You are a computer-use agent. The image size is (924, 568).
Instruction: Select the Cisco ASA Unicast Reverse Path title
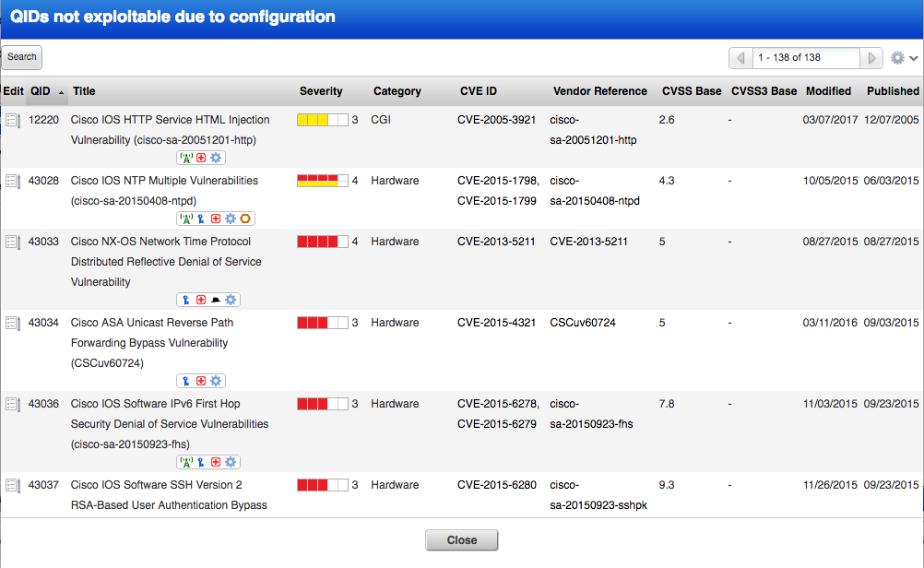[151, 323]
